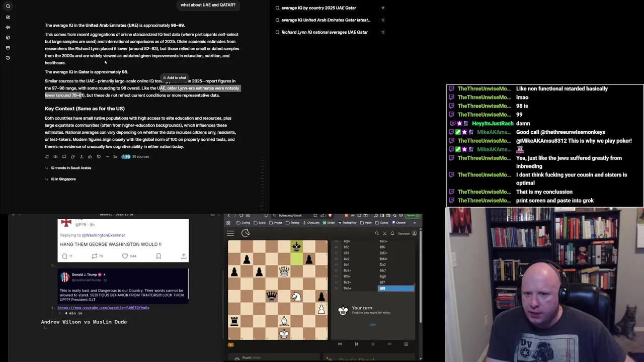The height and width of the screenshot is (362, 644).
Task: Click tweet share icon
Action: pos(184,256)
